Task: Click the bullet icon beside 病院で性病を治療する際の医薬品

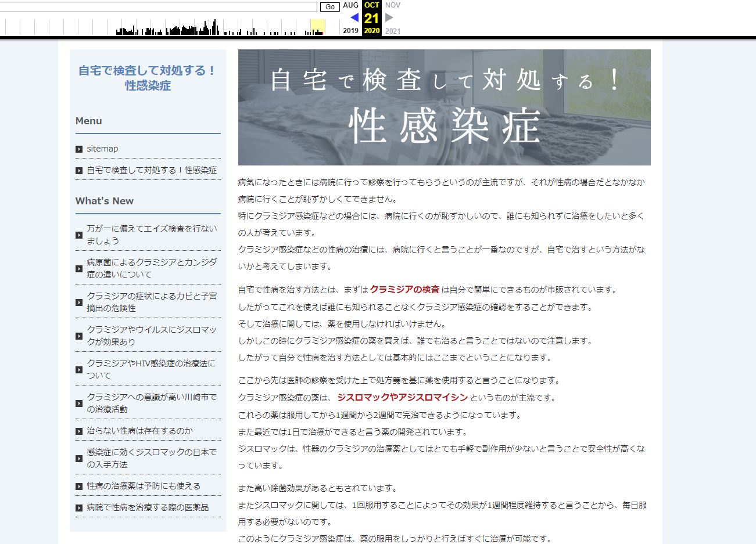Action: [x=79, y=508]
